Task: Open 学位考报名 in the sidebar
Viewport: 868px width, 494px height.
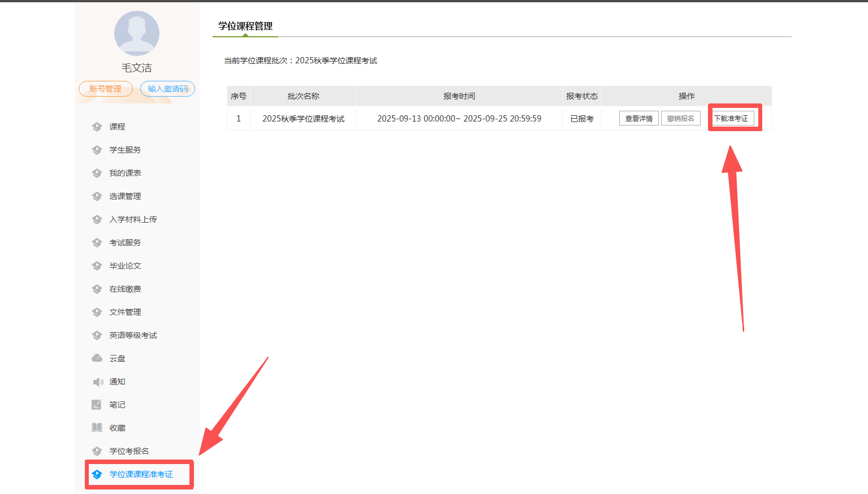Action: click(129, 451)
